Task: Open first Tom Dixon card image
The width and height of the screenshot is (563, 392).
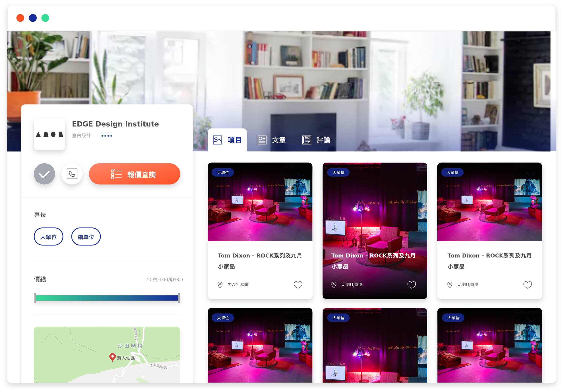Action: pos(260,202)
